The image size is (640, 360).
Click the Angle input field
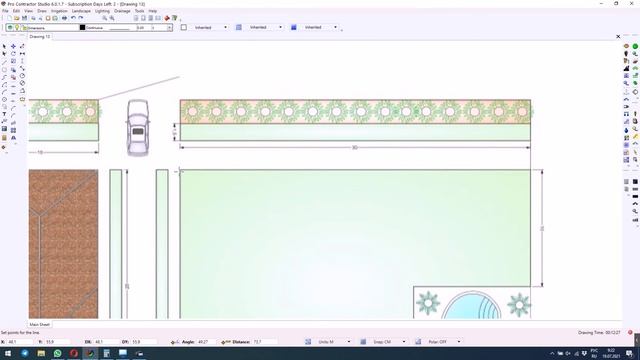206,342
